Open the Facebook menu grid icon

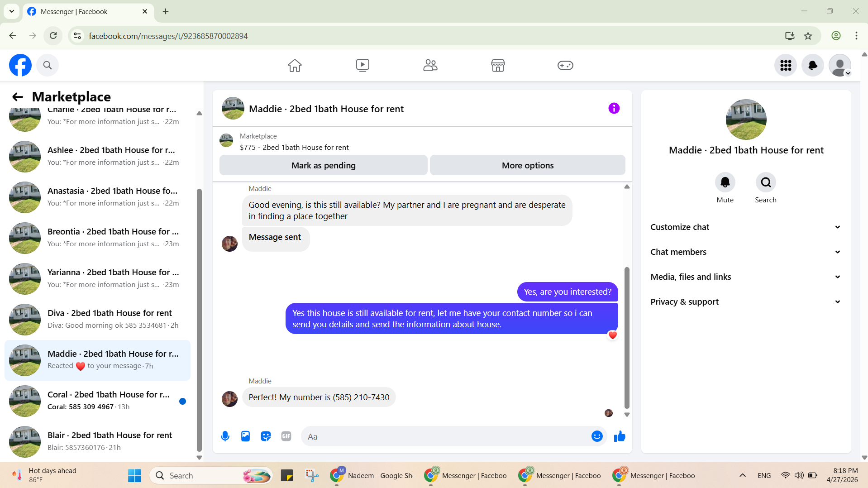coord(786,65)
